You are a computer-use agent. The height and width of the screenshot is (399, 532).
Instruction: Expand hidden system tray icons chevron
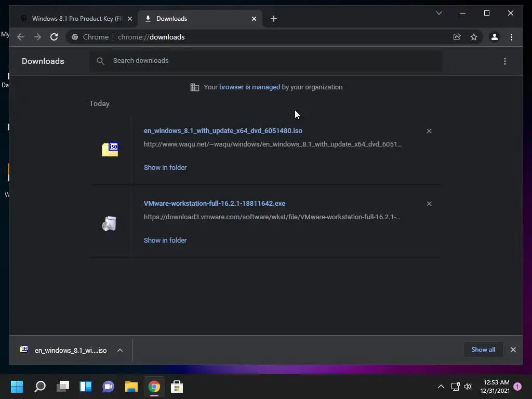point(441,387)
